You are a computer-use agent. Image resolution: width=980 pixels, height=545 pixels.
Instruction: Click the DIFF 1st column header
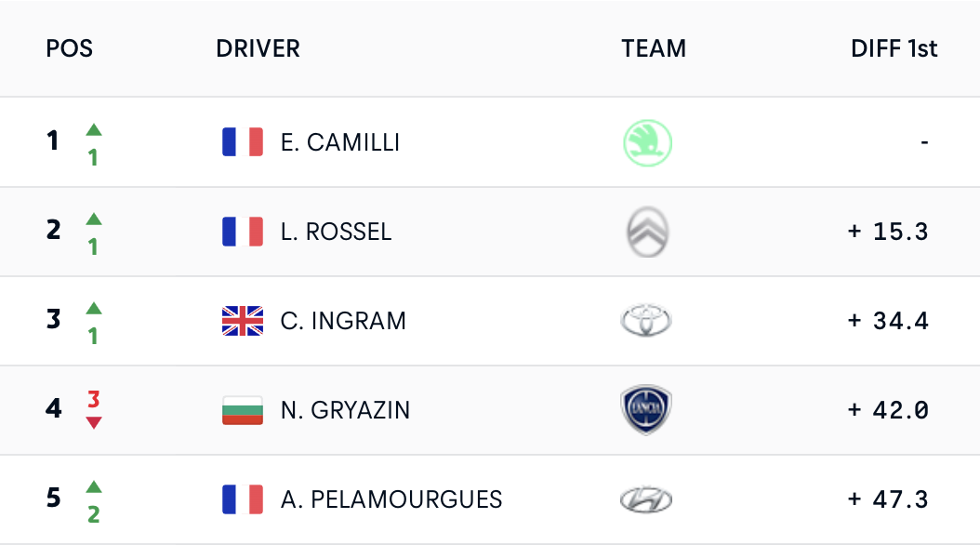tap(894, 48)
